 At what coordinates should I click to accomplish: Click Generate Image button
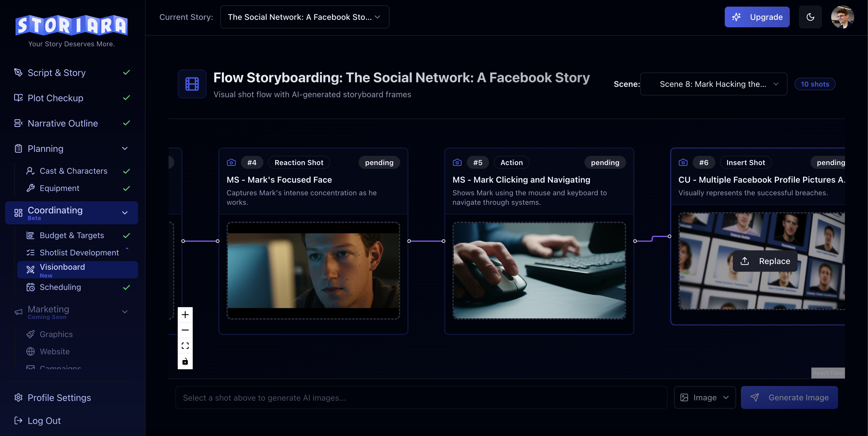(x=789, y=397)
